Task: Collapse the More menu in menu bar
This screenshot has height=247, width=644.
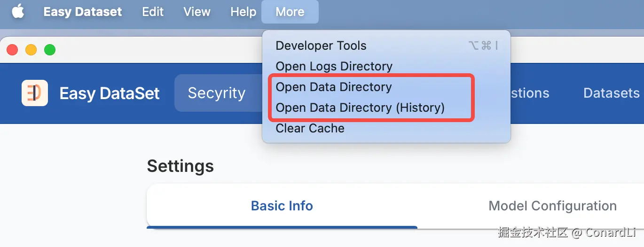Action: [290, 12]
